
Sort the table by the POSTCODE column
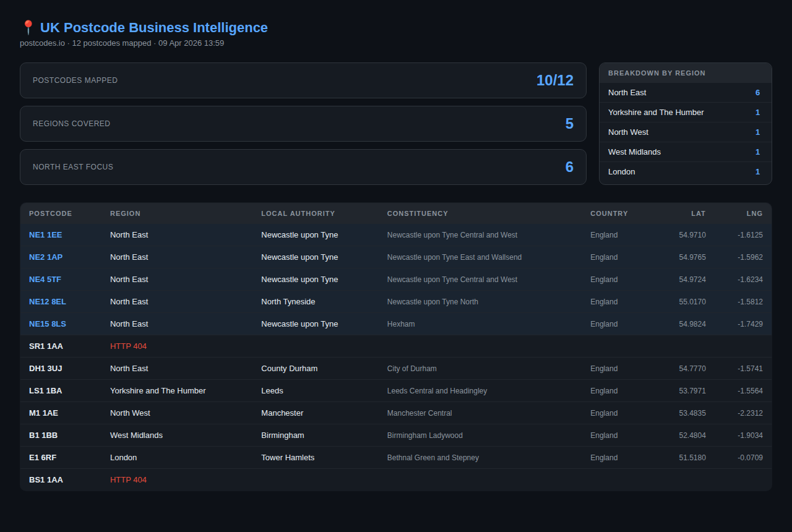[50, 213]
